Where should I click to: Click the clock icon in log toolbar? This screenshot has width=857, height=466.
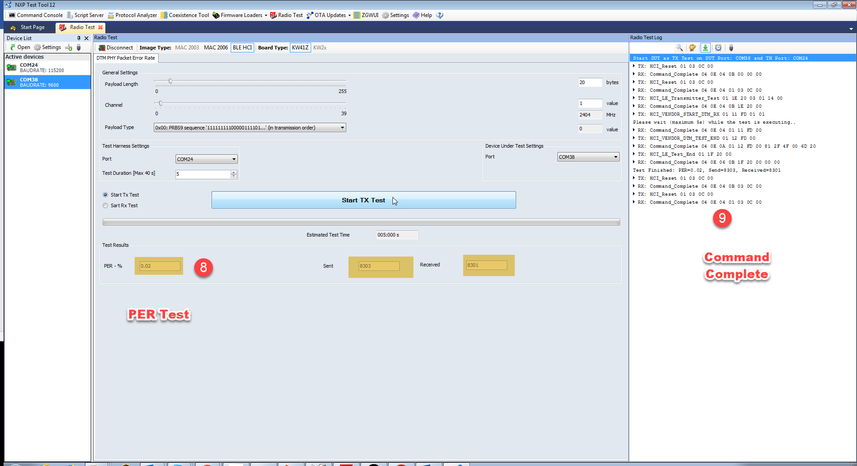pos(718,48)
